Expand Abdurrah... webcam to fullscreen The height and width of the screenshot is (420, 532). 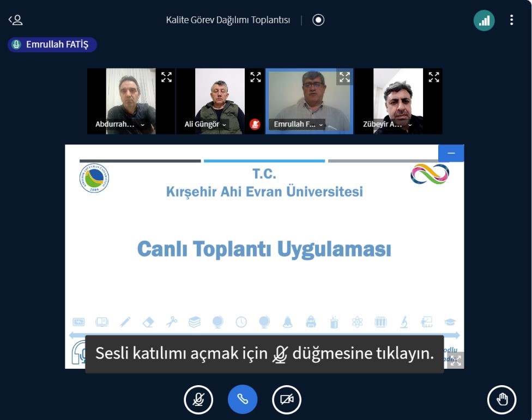(166, 77)
